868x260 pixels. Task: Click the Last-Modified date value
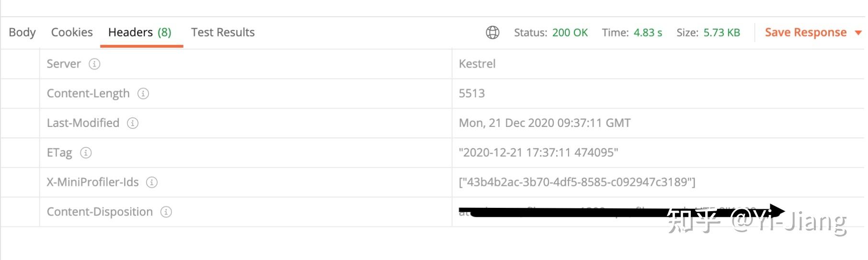pyautogui.click(x=545, y=123)
